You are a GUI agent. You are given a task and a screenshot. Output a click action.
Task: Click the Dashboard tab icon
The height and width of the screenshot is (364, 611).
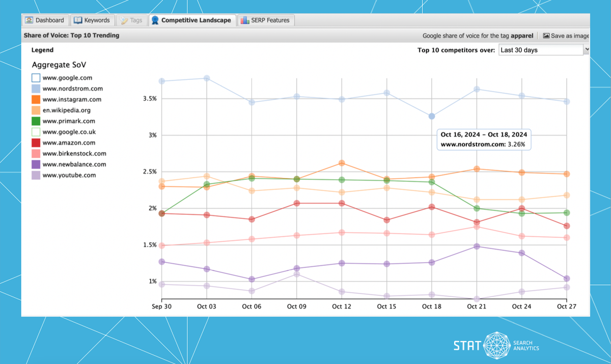pos(29,20)
